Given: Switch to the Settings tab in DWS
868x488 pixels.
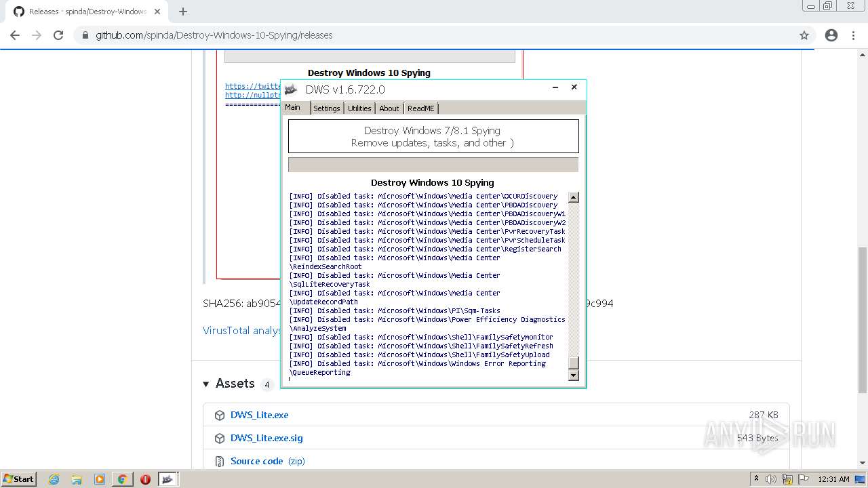Looking at the screenshot, I should click(326, 108).
